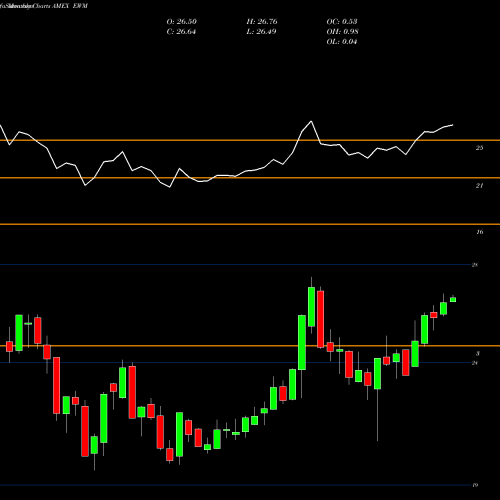The width and height of the screenshot is (500, 500).
Task: Click the 'OC: 0.53' value
Action: point(342,22)
